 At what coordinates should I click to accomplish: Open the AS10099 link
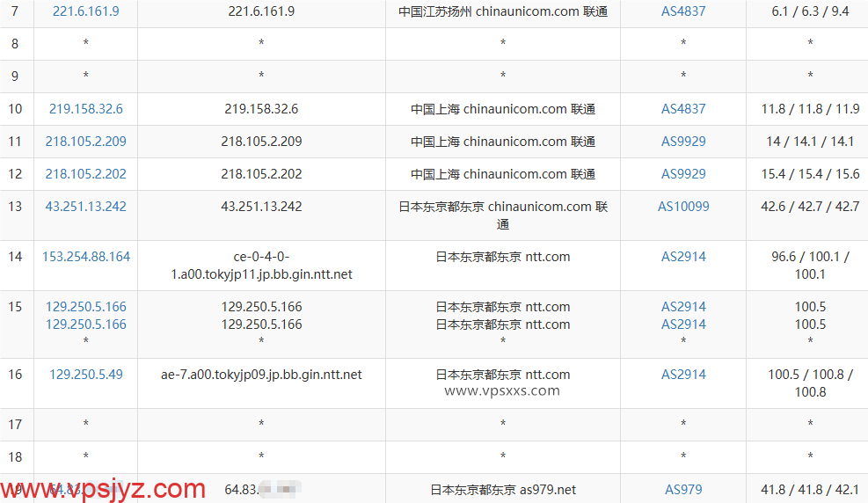point(683,207)
